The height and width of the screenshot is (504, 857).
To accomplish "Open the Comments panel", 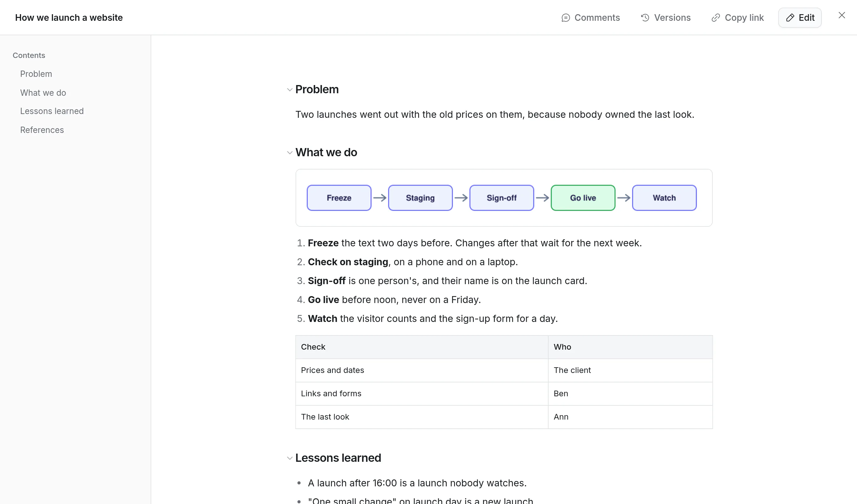I will [590, 18].
